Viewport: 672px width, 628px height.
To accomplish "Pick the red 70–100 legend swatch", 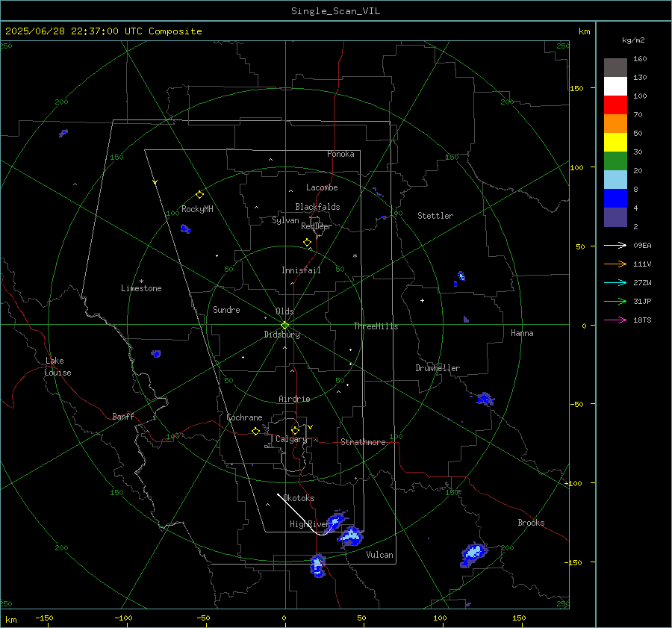I will click(615, 105).
